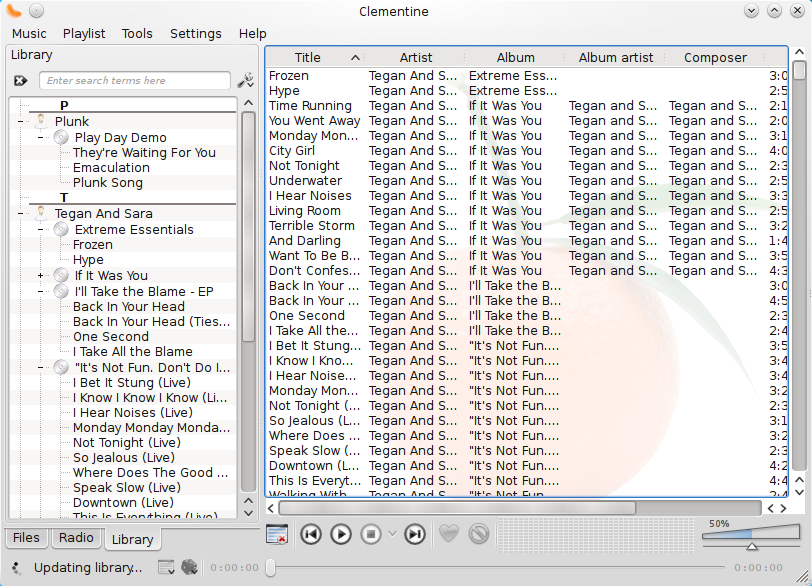Skip to the next track
812x586 pixels.
(415, 534)
